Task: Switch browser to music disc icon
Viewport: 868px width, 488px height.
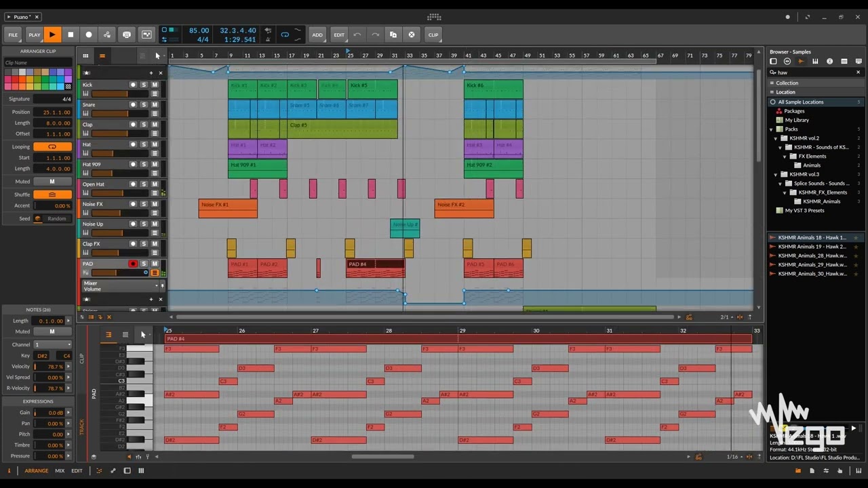Action: point(829,62)
